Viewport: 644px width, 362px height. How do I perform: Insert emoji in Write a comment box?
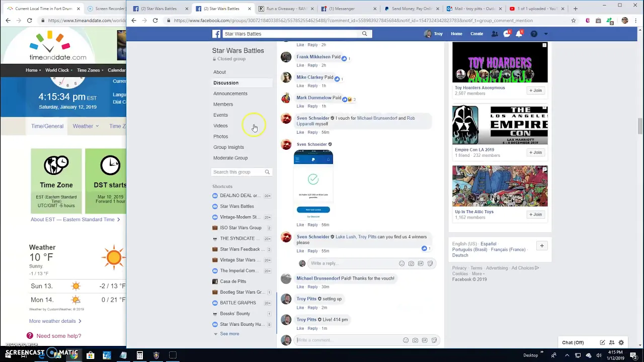point(406,340)
